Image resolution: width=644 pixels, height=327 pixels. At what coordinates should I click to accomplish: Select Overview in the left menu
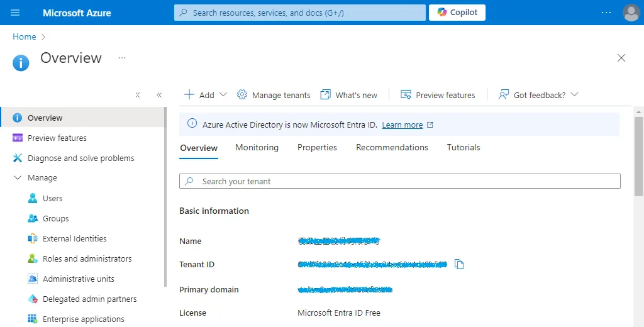pyautogui.click(x=82, y=118)
